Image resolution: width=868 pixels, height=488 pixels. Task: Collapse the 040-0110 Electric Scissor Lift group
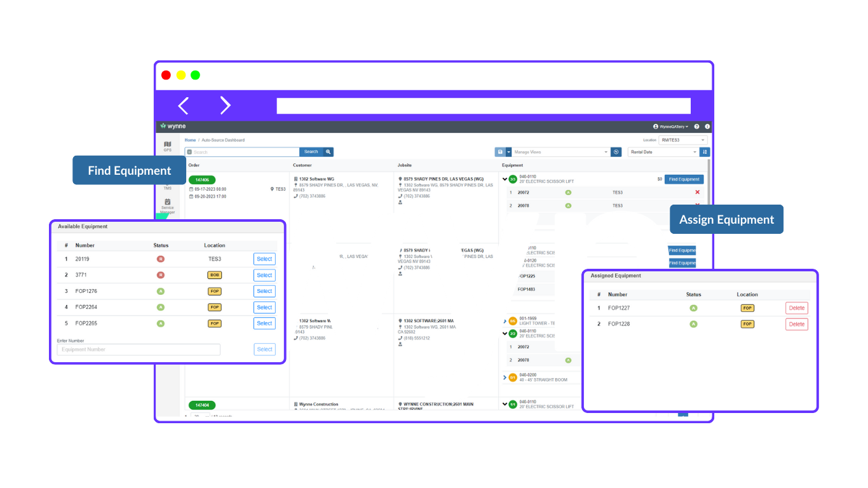[505, 179]
